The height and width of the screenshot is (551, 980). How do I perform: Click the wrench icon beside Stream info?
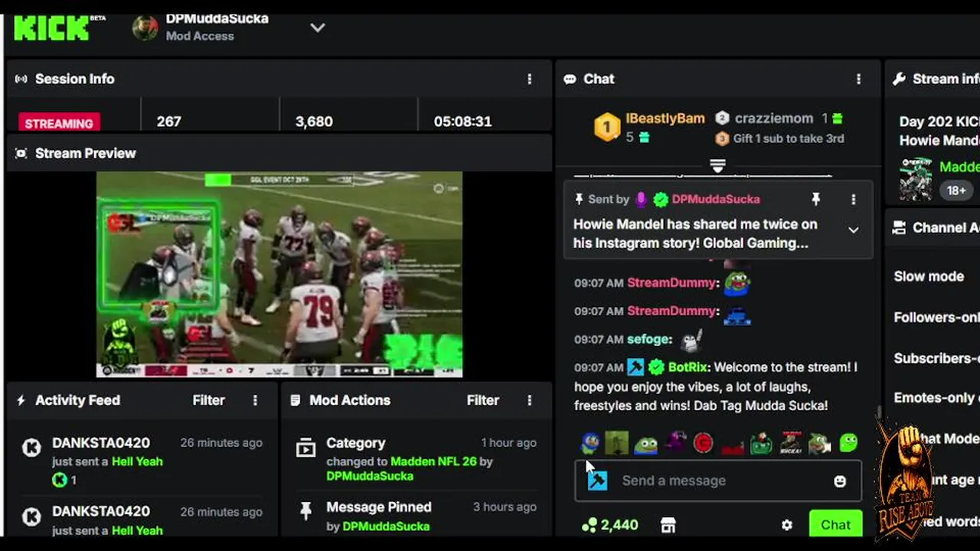(900, 79)
